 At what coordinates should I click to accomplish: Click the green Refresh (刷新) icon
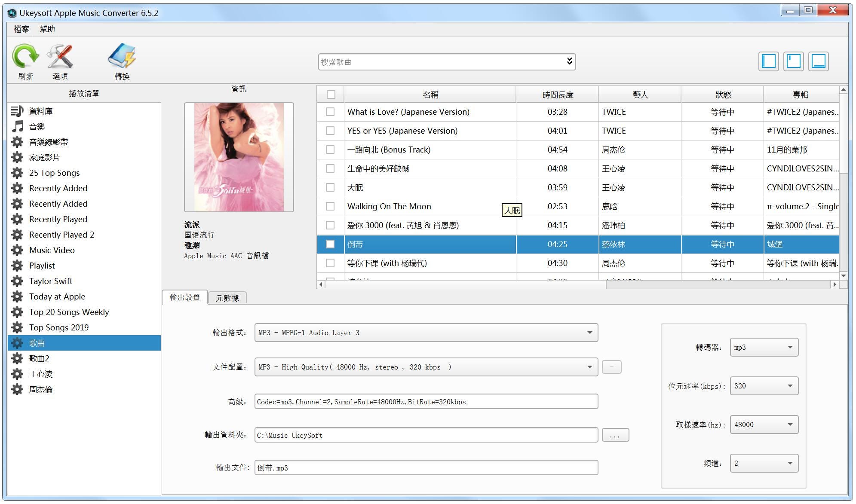point(25,56)
